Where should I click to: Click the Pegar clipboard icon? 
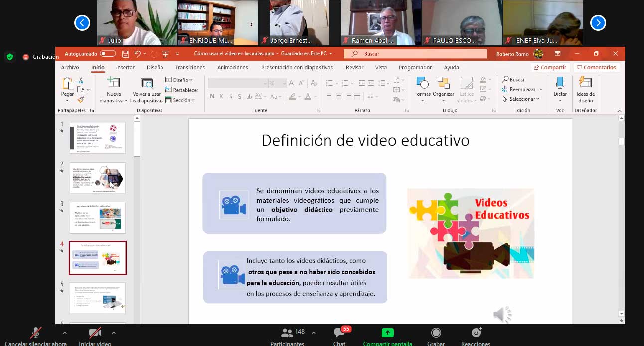click(x=67, y=84)
